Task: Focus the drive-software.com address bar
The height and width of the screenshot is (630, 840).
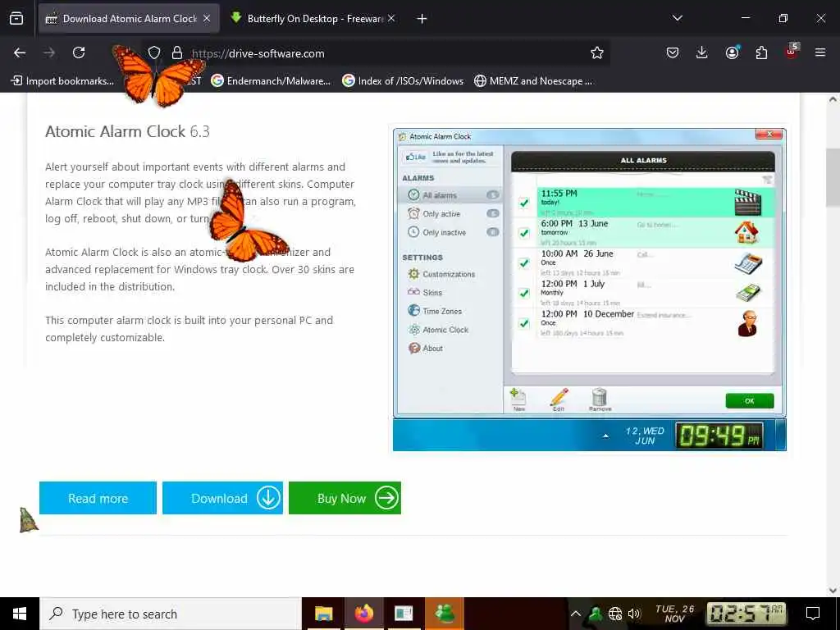Action: pyautogui.click(x=375, y=53)
